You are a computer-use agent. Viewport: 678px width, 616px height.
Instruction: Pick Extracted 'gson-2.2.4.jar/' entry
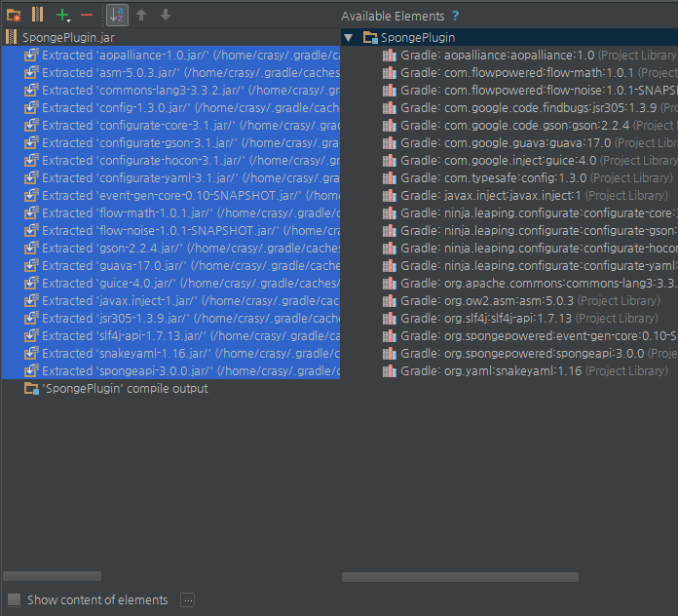point(170,248)
